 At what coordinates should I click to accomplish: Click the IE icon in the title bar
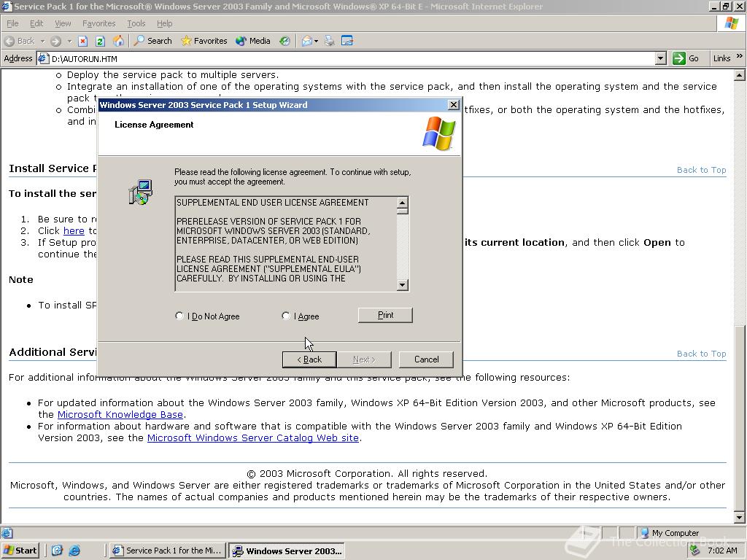[7, 6]
